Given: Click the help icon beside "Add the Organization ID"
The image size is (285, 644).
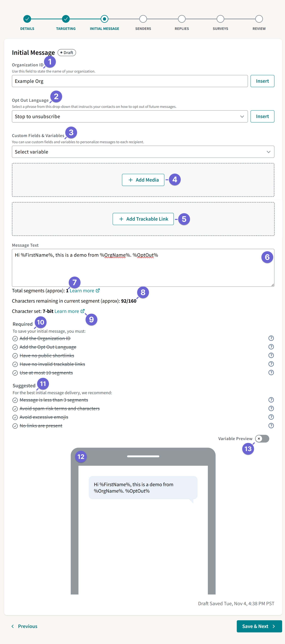Looking at the screenshot, I should (x=271, y=338).
